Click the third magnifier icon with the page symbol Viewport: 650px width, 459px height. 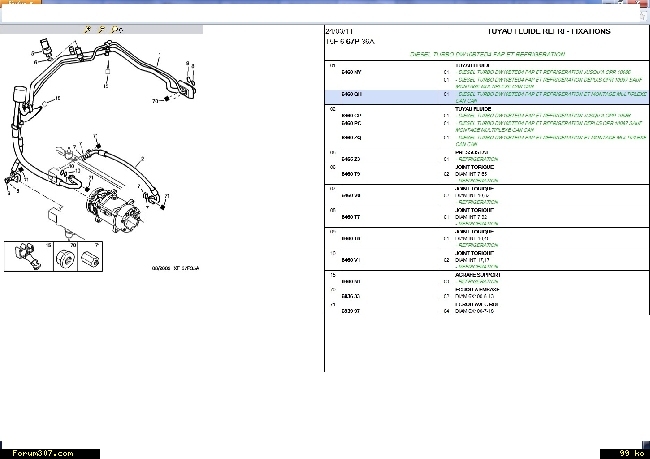tap(117, 29)
